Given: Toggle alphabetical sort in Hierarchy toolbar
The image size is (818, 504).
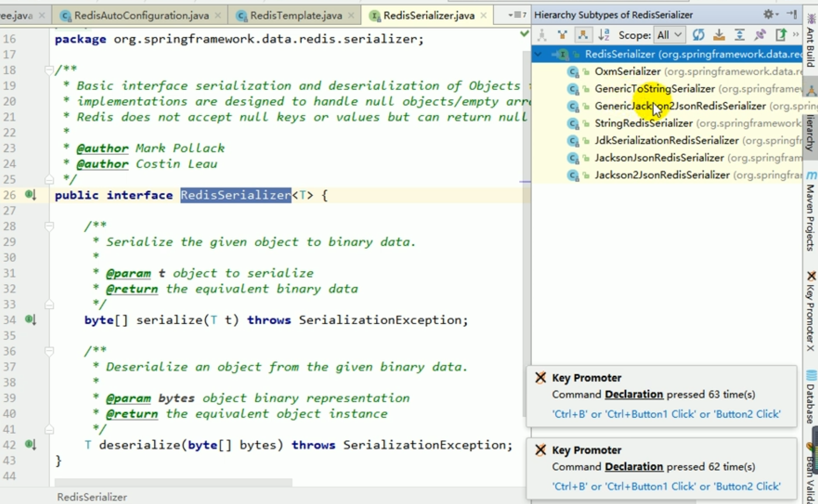Looking at the screenshot, I should coord(604,35).
